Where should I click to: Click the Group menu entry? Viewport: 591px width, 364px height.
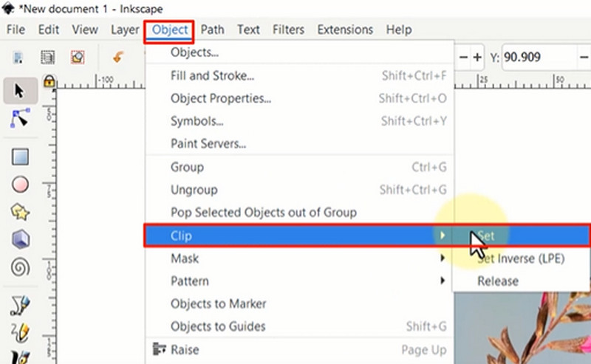(x=187, y=168)
